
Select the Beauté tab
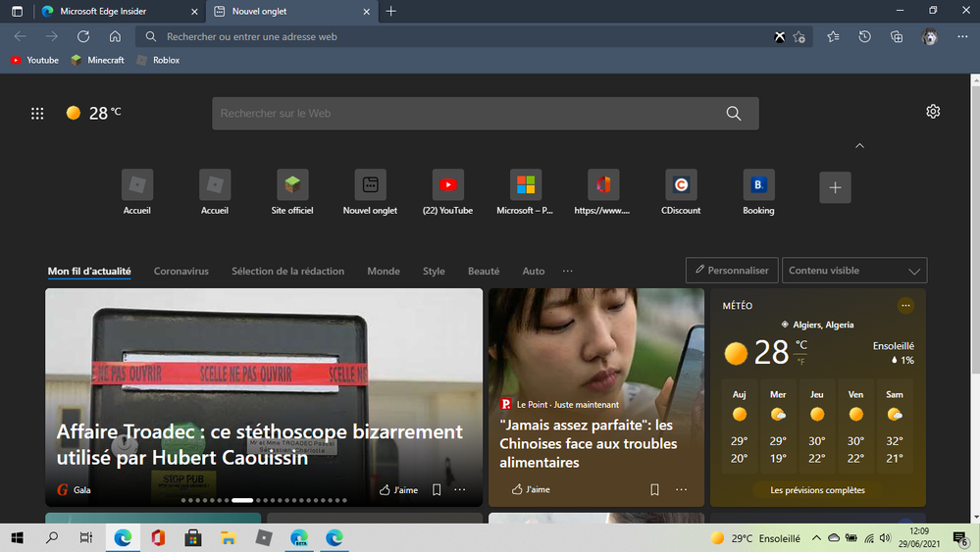click(484, 271)
